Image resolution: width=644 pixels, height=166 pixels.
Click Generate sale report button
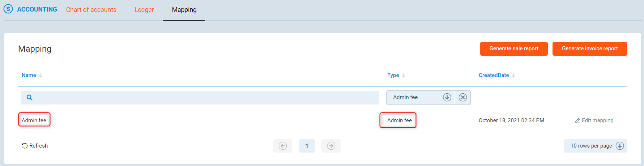[513, 48]
